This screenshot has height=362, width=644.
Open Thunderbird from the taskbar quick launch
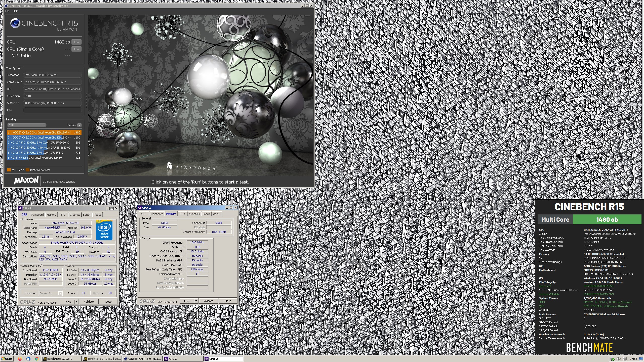coord(28,359)
